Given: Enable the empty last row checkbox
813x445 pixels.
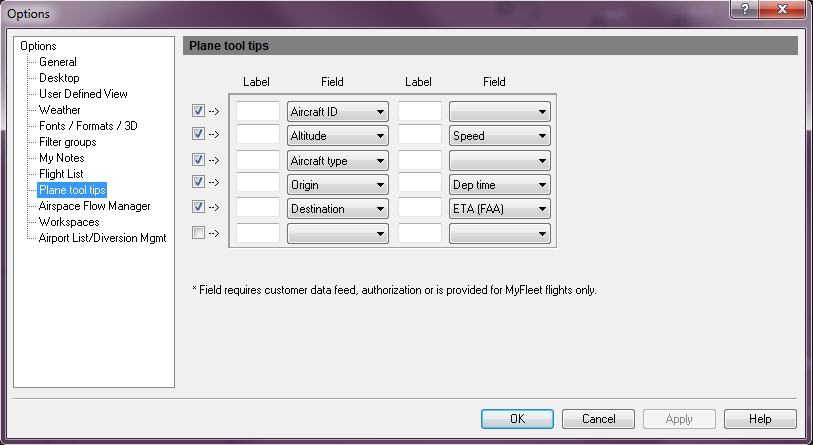Looking at the screenshot, I should click(x=198, y=232).
